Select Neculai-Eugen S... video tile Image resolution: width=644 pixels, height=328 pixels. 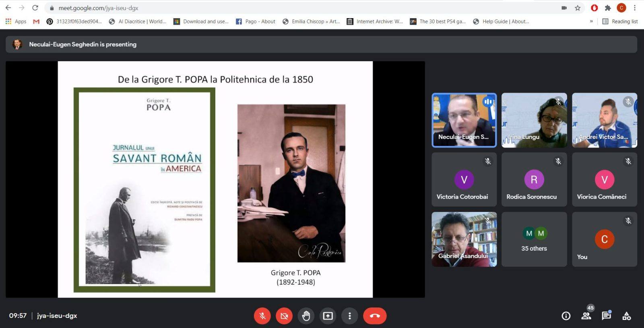(464, 120)
